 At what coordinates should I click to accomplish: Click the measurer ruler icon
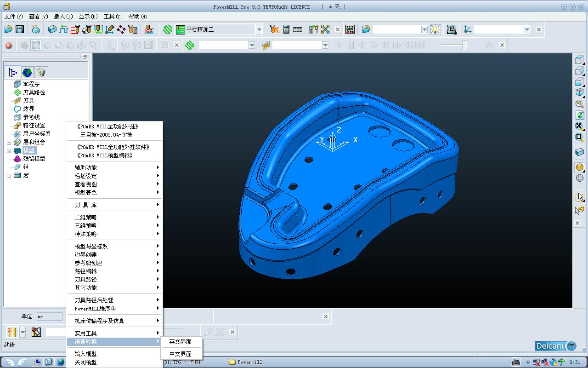[298, 29]
